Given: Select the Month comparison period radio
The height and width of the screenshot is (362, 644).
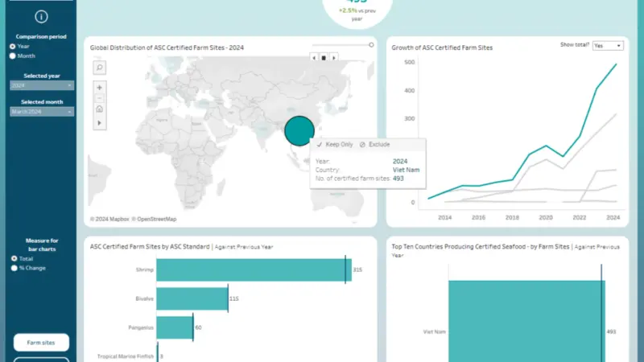Looking at the screenshot, I should 13,56.
